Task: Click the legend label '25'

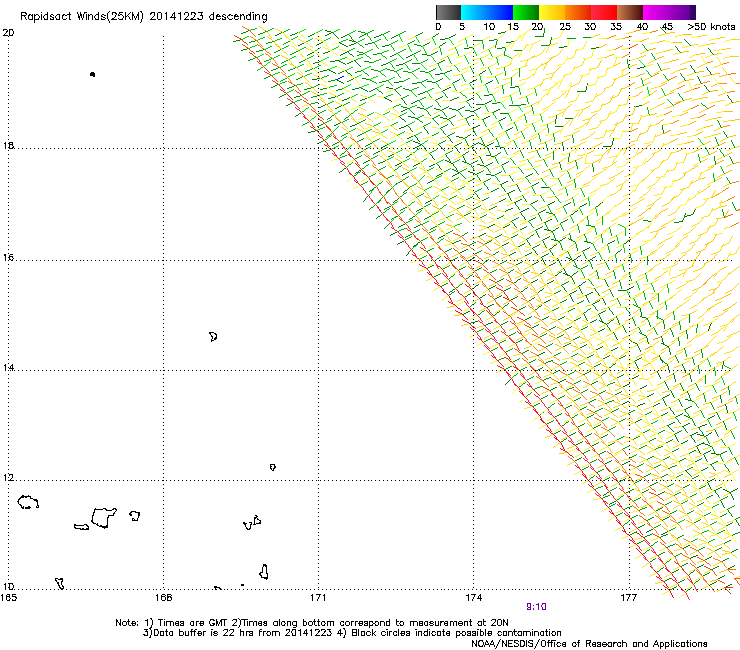Action: 565,27
